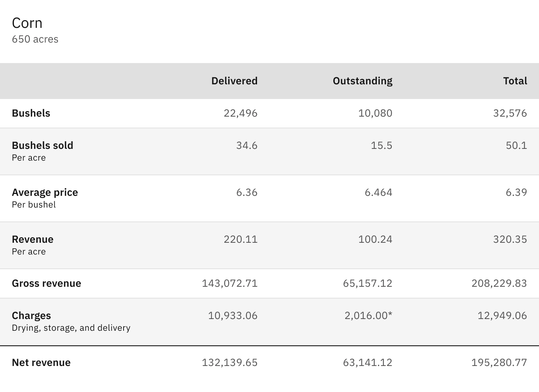Click the Charges row label

click(x=32, y=316)
